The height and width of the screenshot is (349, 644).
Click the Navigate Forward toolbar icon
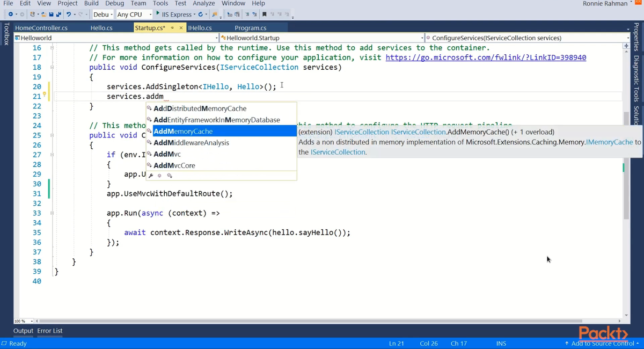pyautogui.click(x=22, y=14)
